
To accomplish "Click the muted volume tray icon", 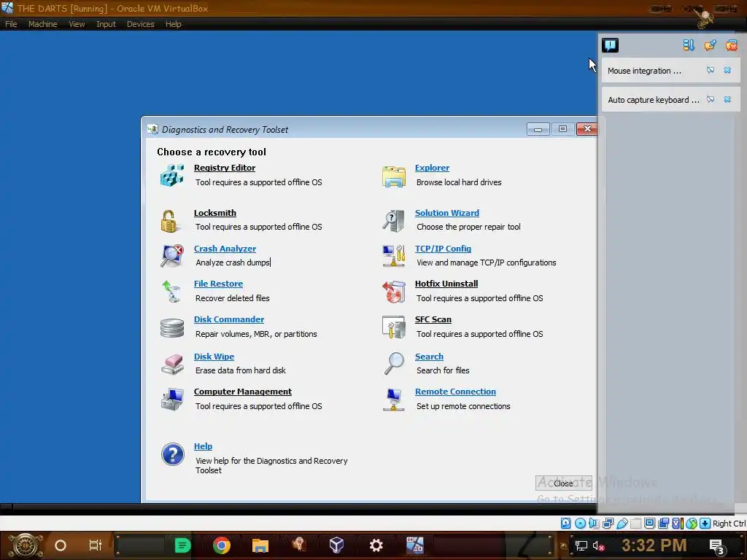I will [x=598, y=545].
